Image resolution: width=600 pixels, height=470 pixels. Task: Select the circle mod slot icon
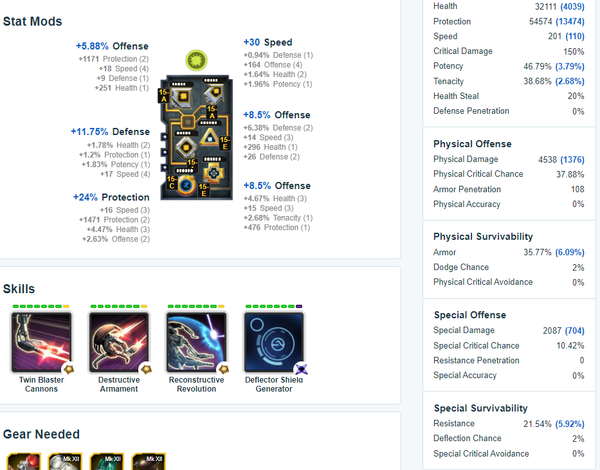(186, 186)
